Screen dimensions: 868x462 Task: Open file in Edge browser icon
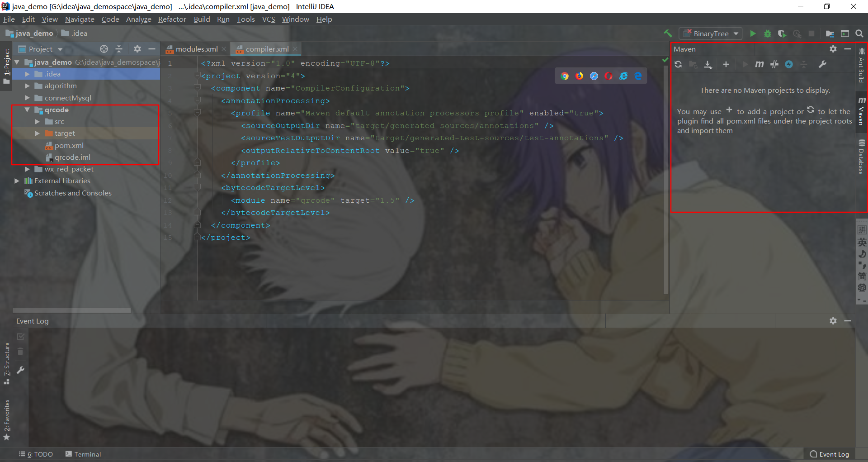pos(638,76)
